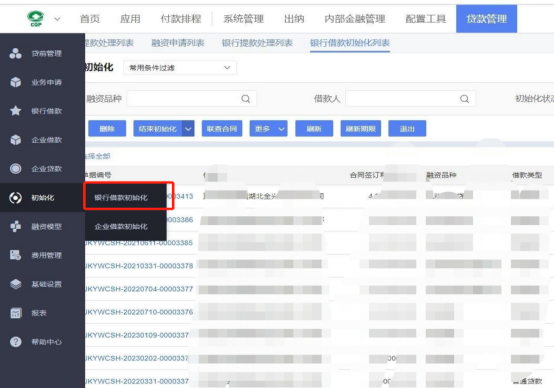Open 内部金融管理 in top navigation
The height and width of the screenshot is (388, 554).
tap(355, 19)
